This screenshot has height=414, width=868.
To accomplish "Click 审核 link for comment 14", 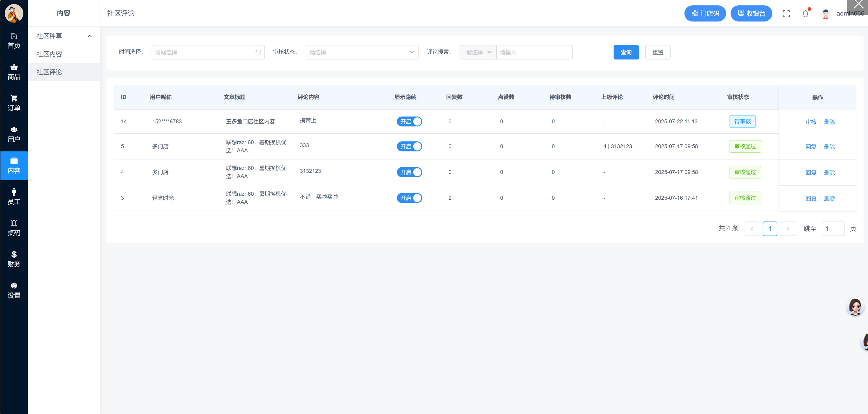I will [x=811, y=122].
